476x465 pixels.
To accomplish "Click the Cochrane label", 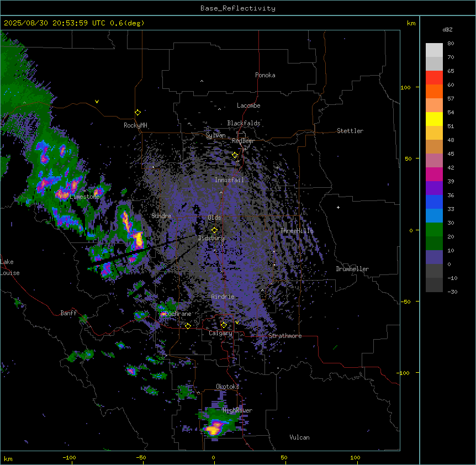I will (178, 314).
